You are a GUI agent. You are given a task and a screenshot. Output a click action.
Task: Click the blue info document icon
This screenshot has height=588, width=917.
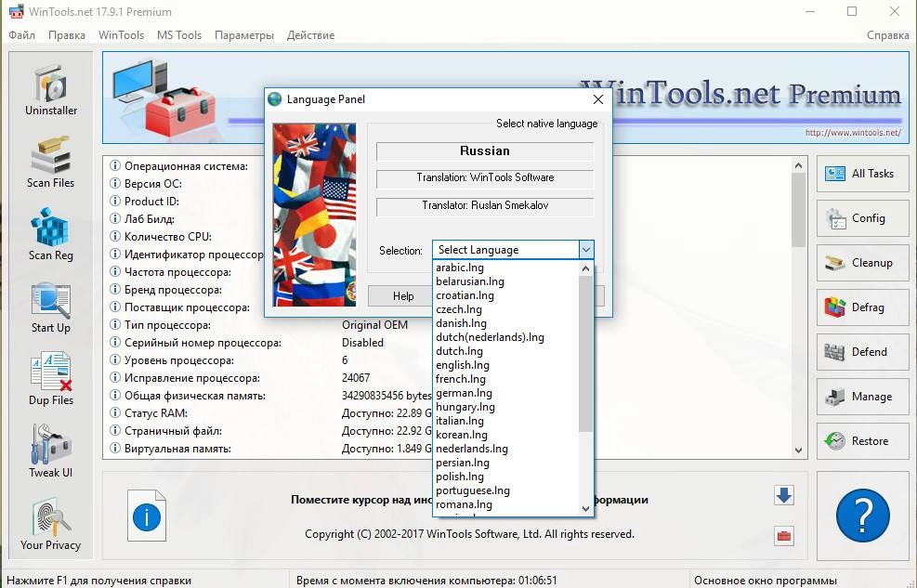(146, 516)
